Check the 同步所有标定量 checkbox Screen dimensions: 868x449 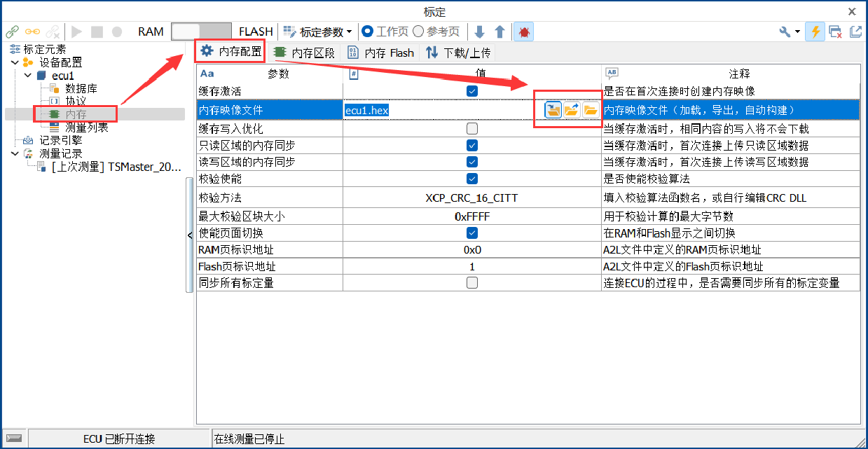[472, 283]
